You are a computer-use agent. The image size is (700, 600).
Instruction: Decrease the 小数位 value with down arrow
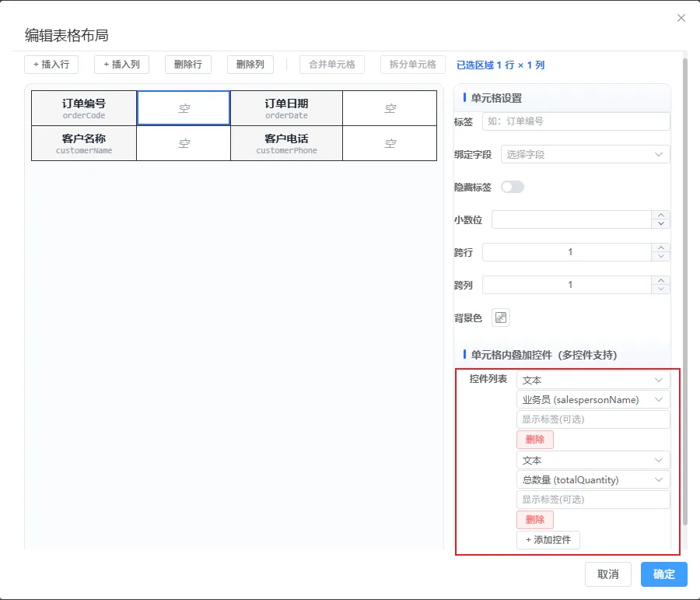660,224
